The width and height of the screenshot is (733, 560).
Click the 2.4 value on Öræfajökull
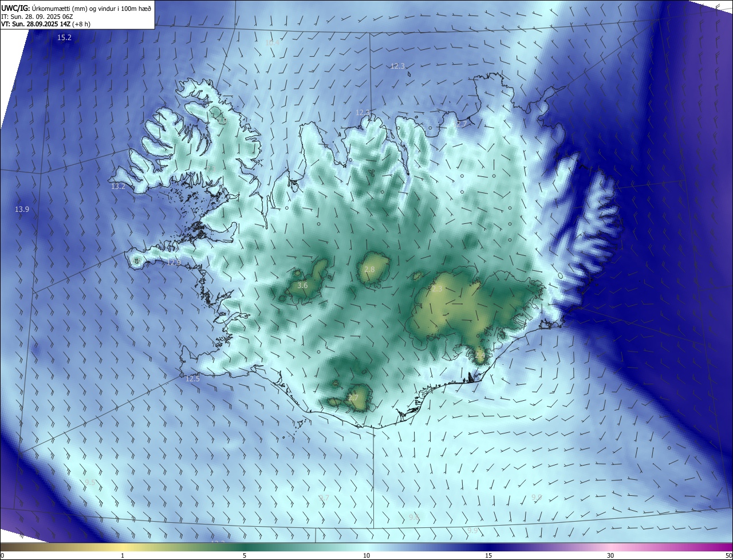[x=480, y=355]
